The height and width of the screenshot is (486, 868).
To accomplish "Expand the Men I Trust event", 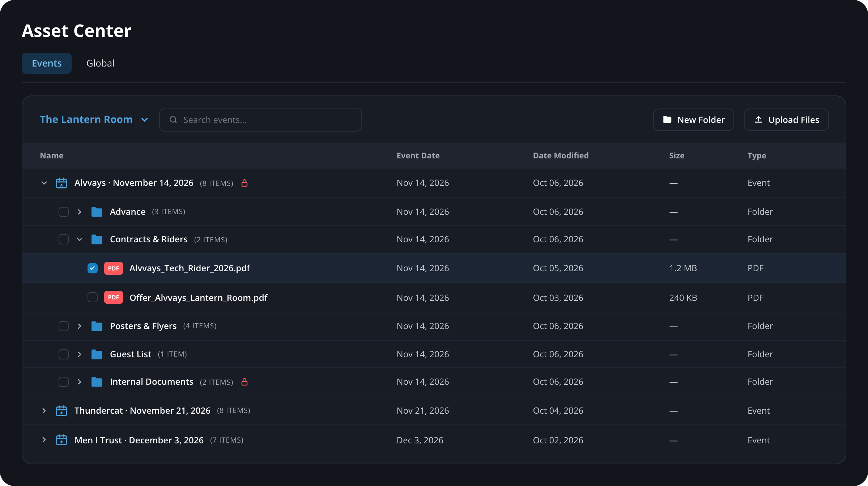I will point(44,440).
